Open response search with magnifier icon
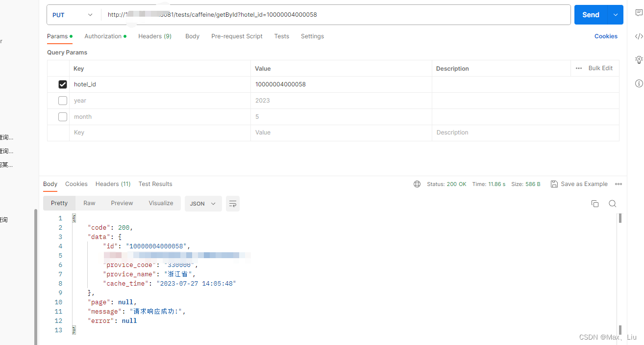 [x=612, y=203]
